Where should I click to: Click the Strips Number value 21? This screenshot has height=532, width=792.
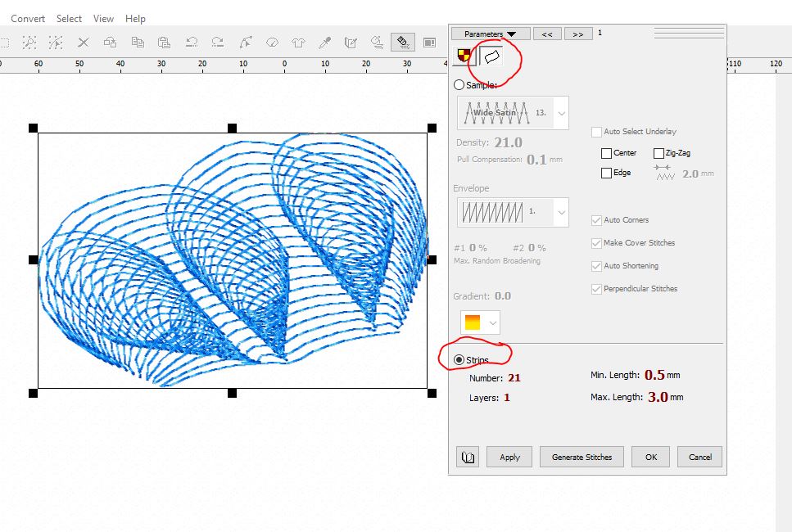(514, 377)
